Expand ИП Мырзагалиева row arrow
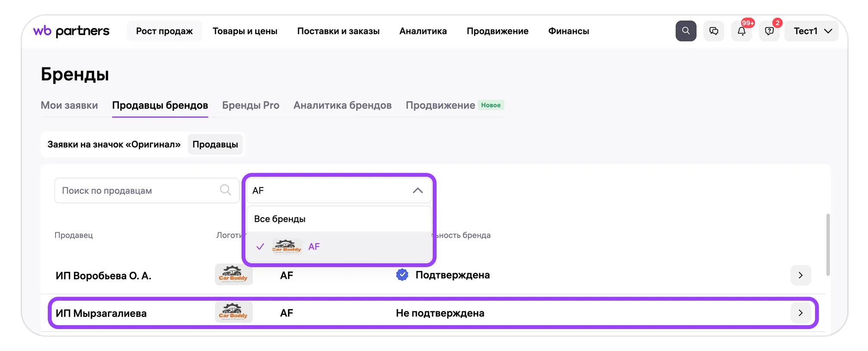This screenshot has width=868, height=351. pos(801,313)
